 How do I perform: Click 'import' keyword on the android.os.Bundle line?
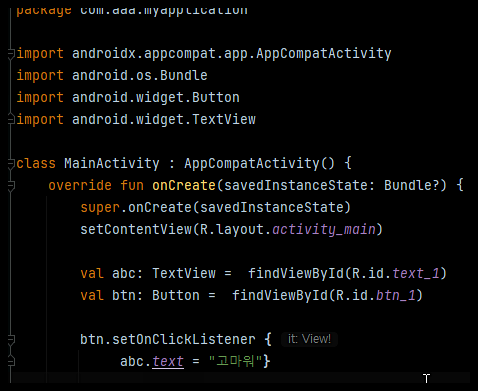[x=40, y=75]
